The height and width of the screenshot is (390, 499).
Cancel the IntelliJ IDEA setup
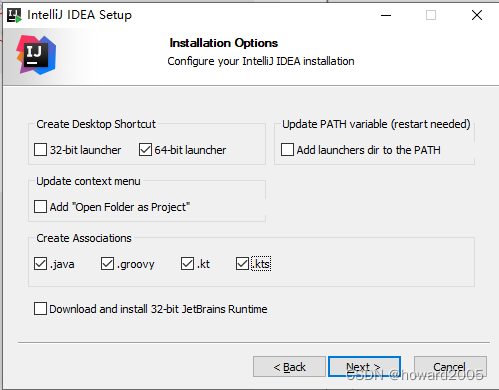pyautogui.click(x=450, y=367)
